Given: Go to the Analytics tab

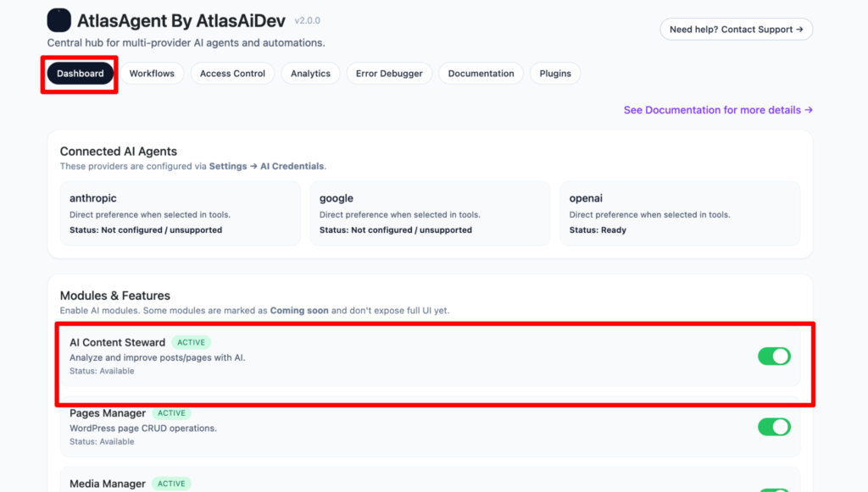Looking at the screenshot, I should click(310, 74).
